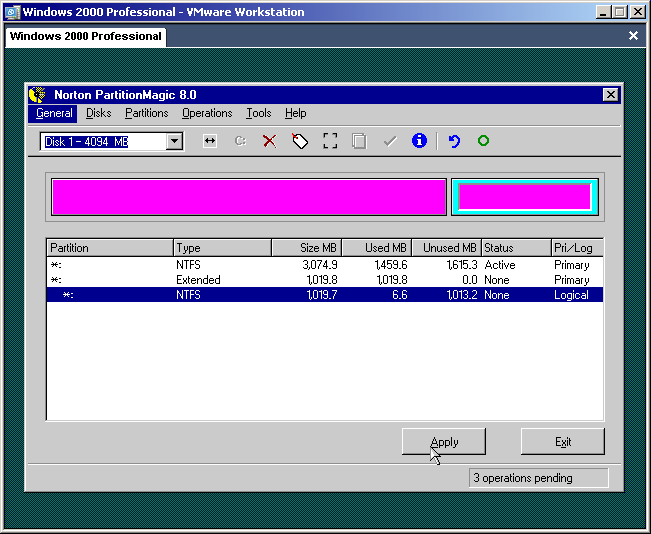This screenshot has width=651, height=534.
Task: Open the Operations menu
Action: coord(207,113)
